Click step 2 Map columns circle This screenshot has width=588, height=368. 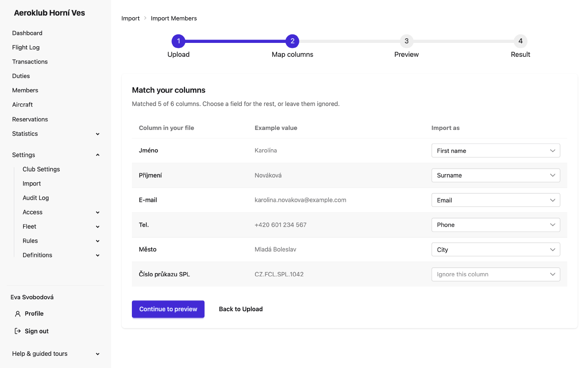coord(292,41)
